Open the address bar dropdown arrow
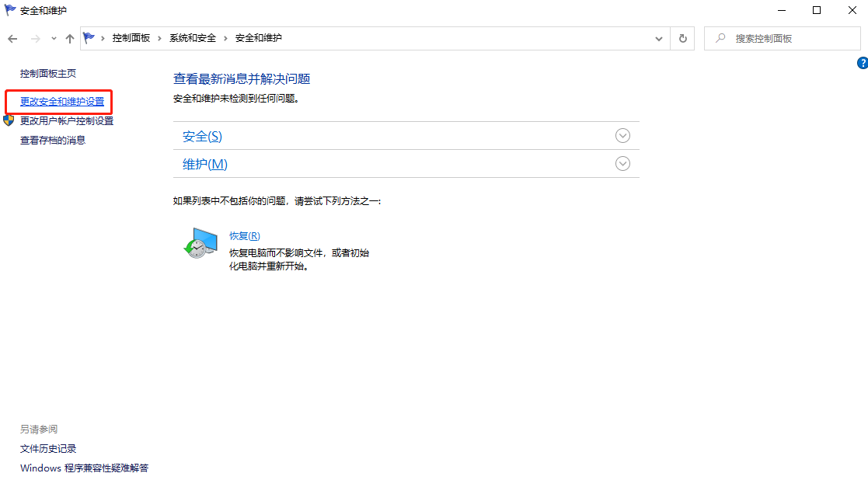 coord(658,38)
